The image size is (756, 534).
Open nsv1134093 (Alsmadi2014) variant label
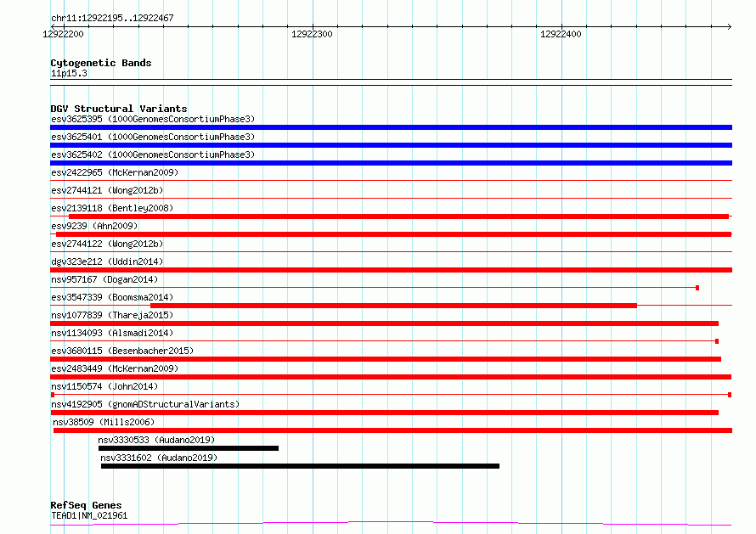click(112, 333)
